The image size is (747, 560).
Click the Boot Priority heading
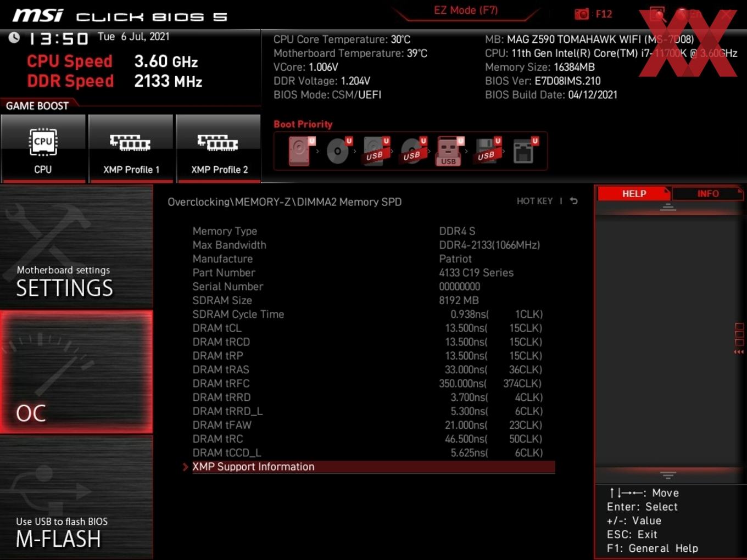coord(303,124)
